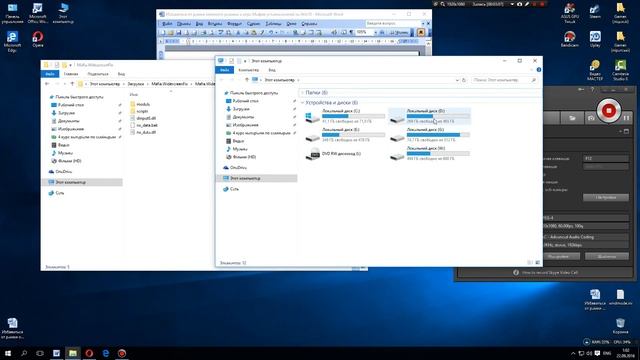
Task: Open Microsoft Edge desktop icon
Action: (x=12, y=42)
